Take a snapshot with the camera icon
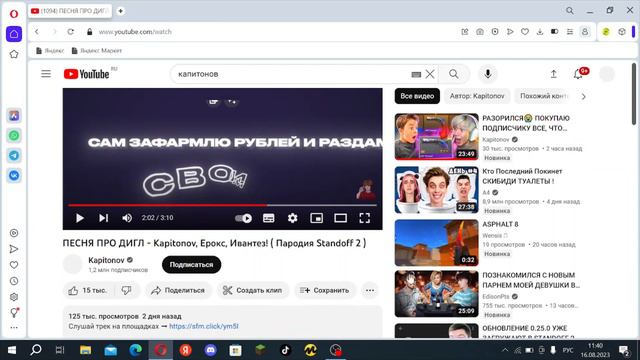The image size is (640, 360). 480,31
